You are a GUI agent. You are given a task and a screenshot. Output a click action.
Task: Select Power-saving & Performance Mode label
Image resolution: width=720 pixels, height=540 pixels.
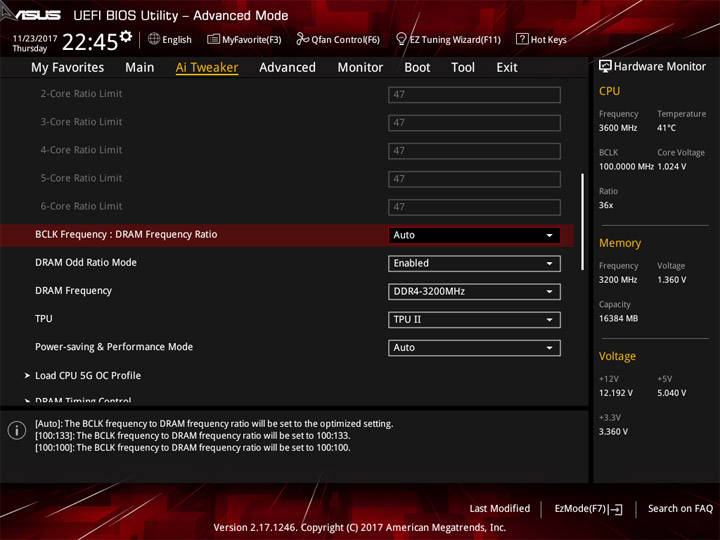click(x=114, y=347)
